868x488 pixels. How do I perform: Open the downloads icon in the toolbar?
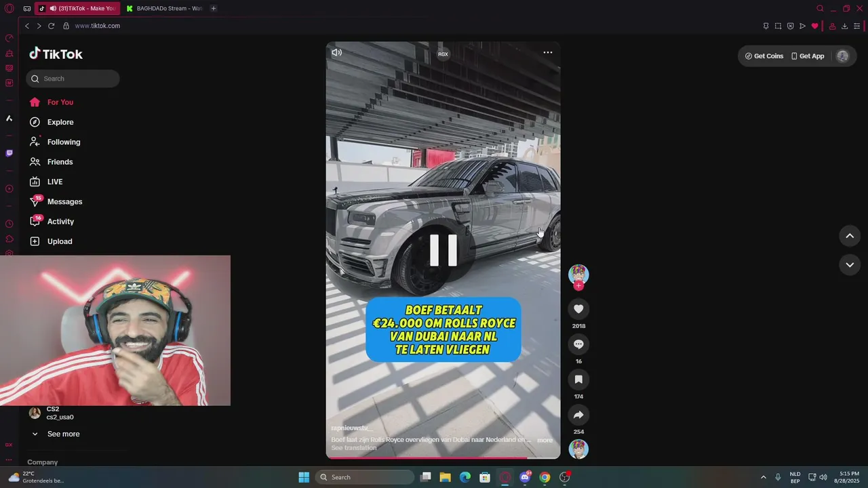coord(844,26)
